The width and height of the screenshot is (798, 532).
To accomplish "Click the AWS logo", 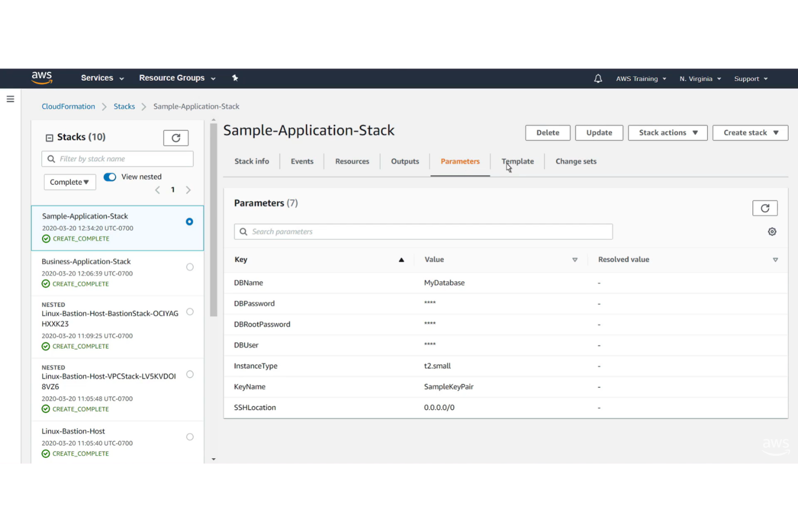I will pyautogui.click(x=42, y=78).
